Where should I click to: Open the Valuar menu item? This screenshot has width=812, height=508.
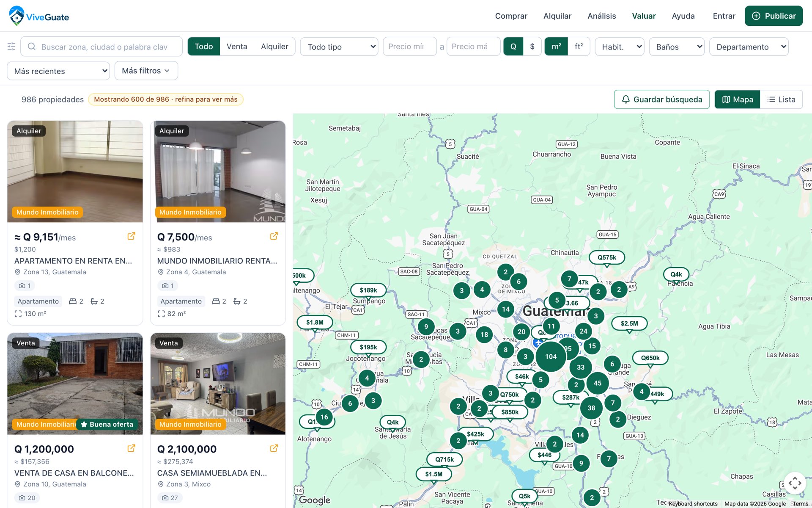(x=644, y=16)
